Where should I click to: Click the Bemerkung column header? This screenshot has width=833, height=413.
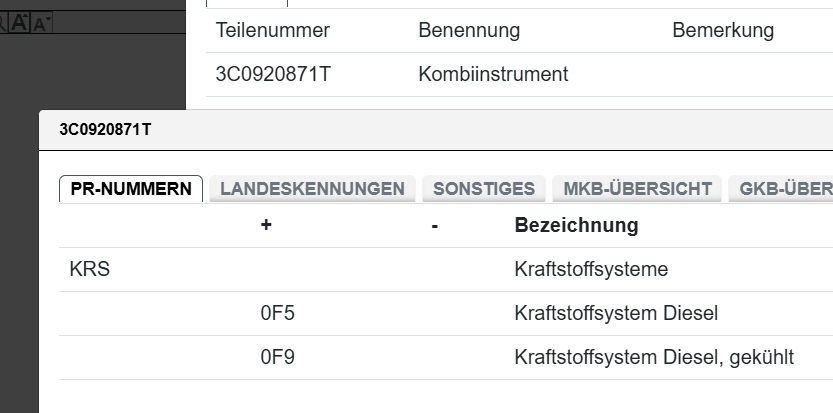pos(723,30)
